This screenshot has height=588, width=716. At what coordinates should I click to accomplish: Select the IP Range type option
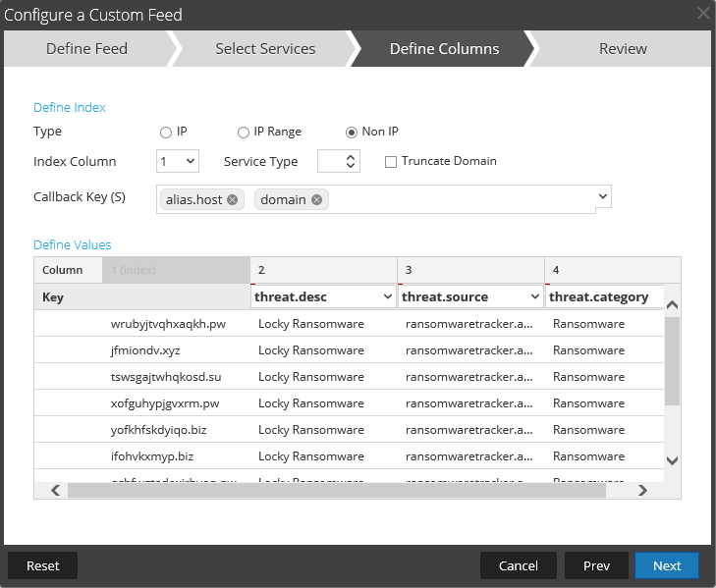tap(244, 133)
